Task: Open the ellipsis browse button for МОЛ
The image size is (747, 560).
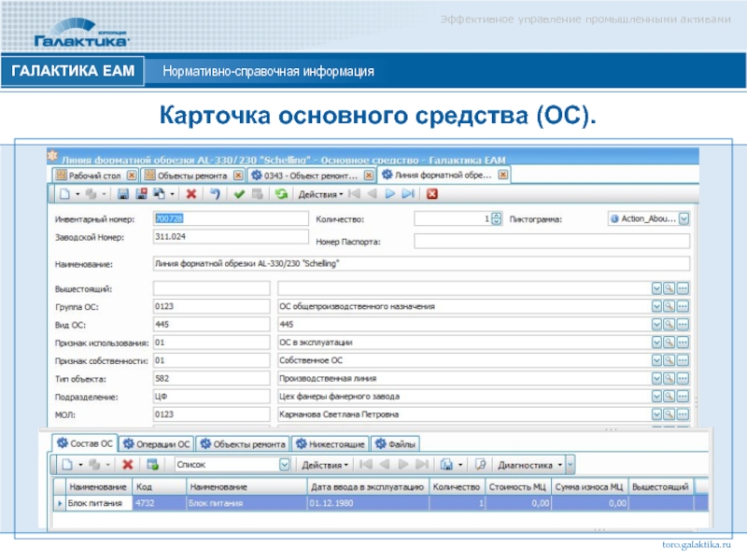Action: (683, 413)
